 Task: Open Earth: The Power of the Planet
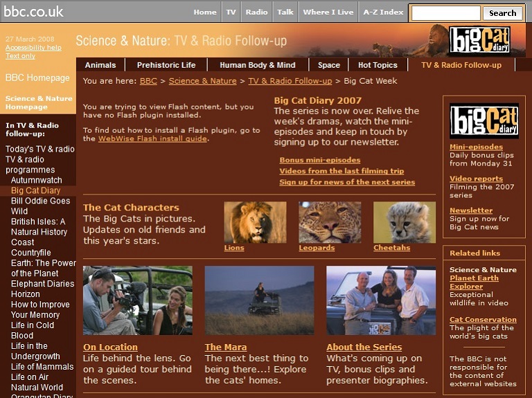click(x=44, y=268)
